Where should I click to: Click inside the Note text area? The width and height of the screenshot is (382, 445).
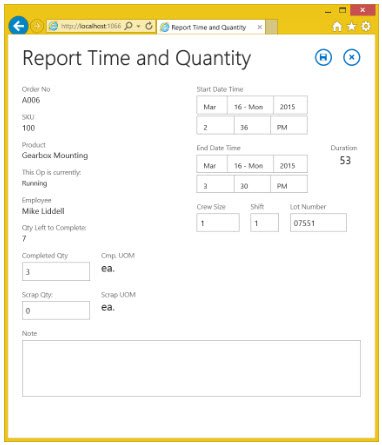click(x=191, y=368)
